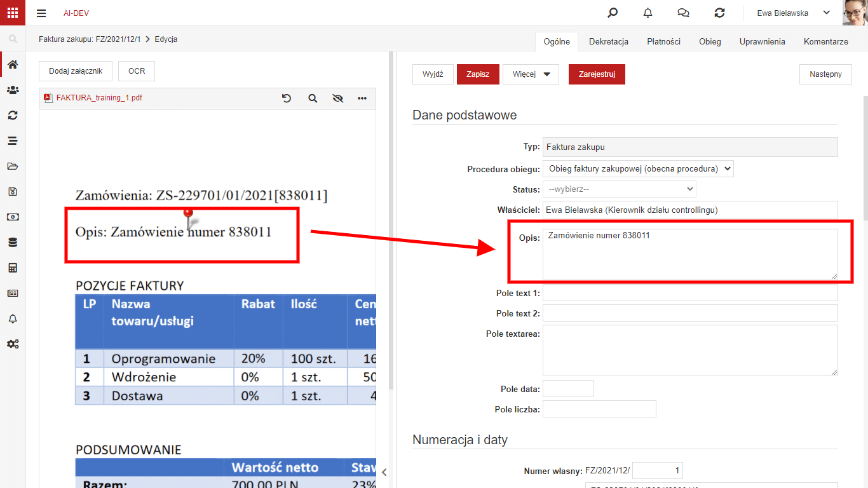The width and height of the screenshot is (868, 488).
Task: Go to the Home icon in sidebar
Action: [x=13, y=65]
